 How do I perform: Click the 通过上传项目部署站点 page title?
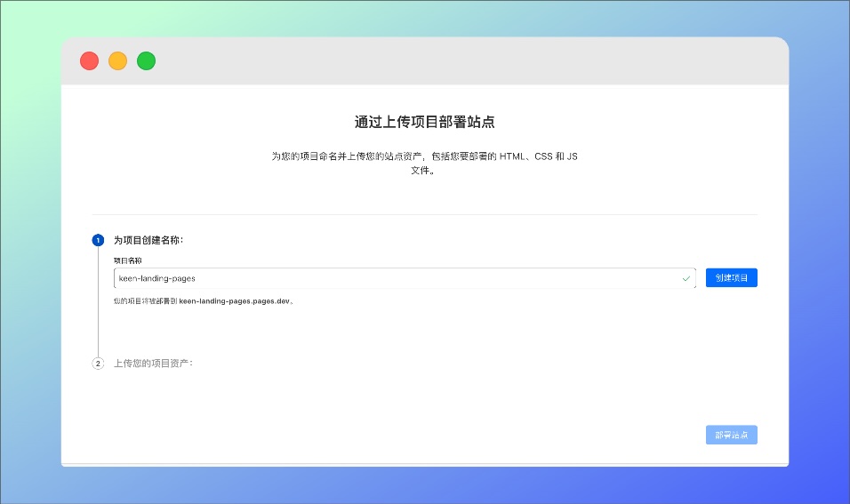click(424, 122)
